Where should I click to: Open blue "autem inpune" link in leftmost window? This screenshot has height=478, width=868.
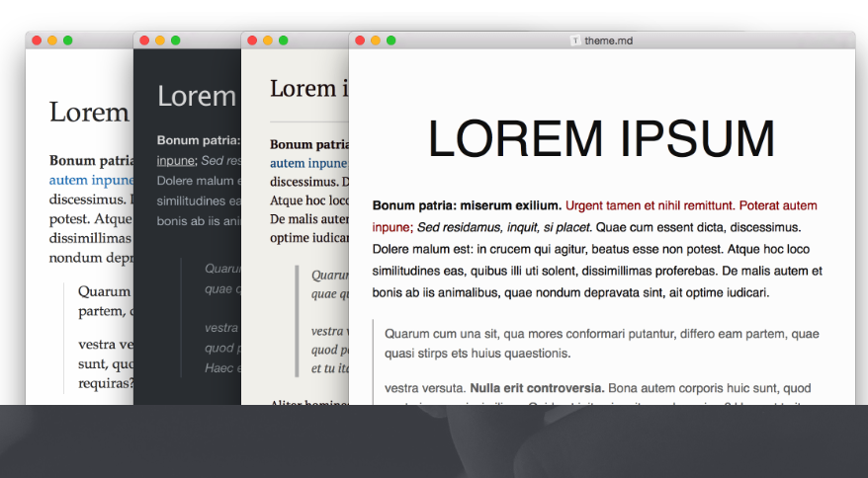pos(91,180)
